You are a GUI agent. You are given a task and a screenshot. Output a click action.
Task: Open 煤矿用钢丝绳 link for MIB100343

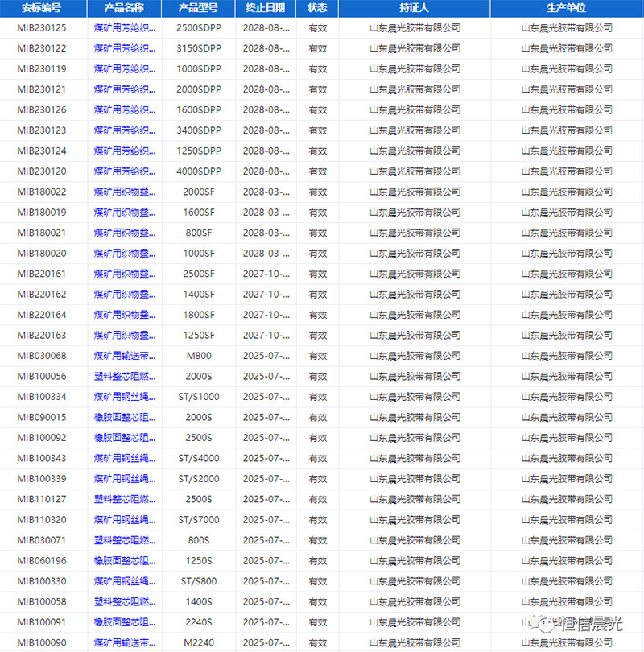point(124,459)
